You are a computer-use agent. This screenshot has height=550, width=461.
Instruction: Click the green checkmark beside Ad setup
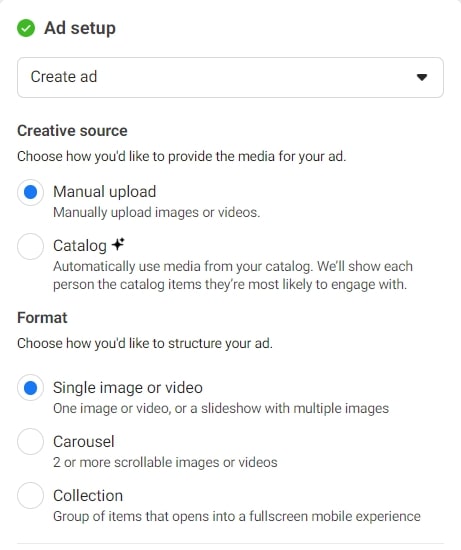[x=26, y=28]
